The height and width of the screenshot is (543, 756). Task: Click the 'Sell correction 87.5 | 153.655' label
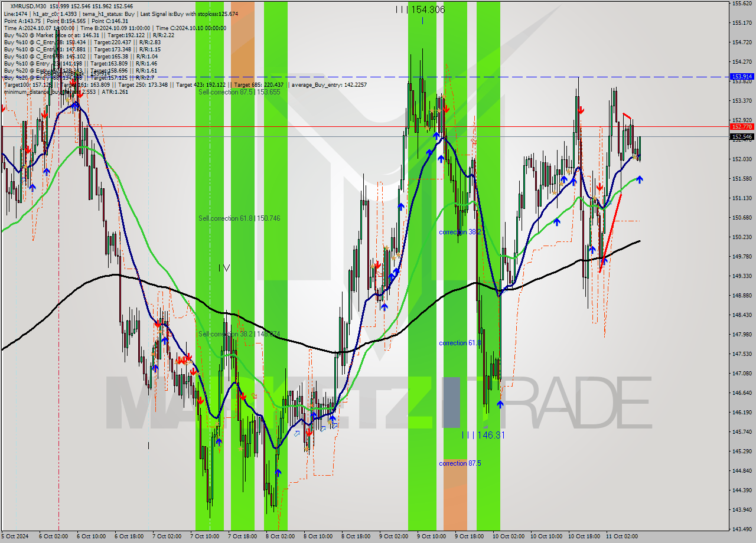pos(239,92)
